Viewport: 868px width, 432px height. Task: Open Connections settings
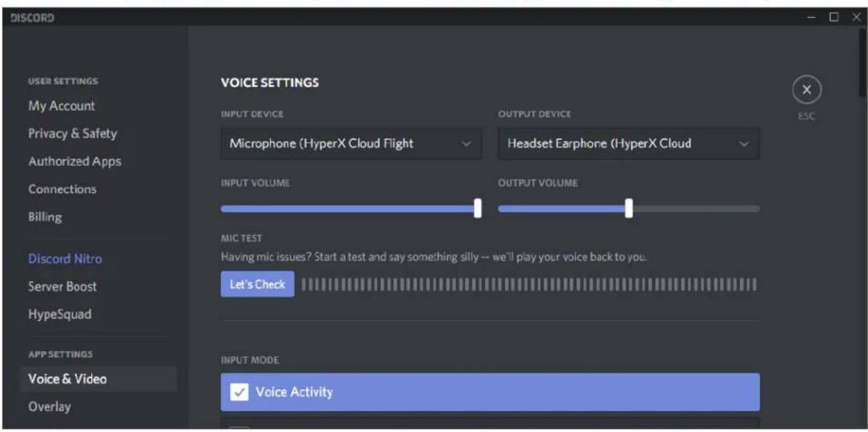tap(63, 189)
